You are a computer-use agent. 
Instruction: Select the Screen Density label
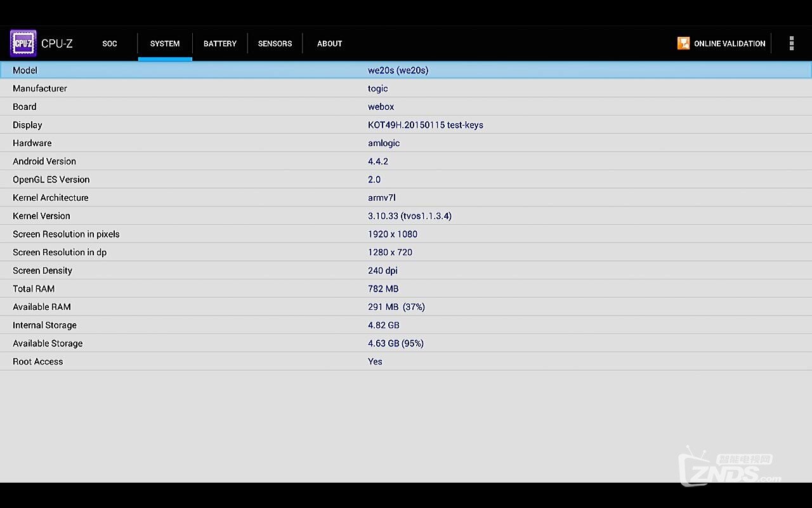(x=43, y=271)
